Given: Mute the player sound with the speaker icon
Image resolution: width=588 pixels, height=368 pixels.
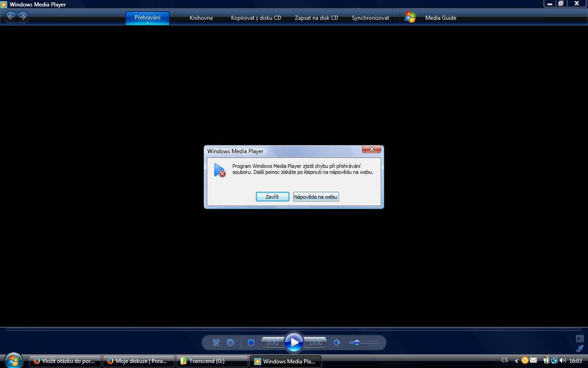Looking at the screenshot, I should (x=337, y=342).
